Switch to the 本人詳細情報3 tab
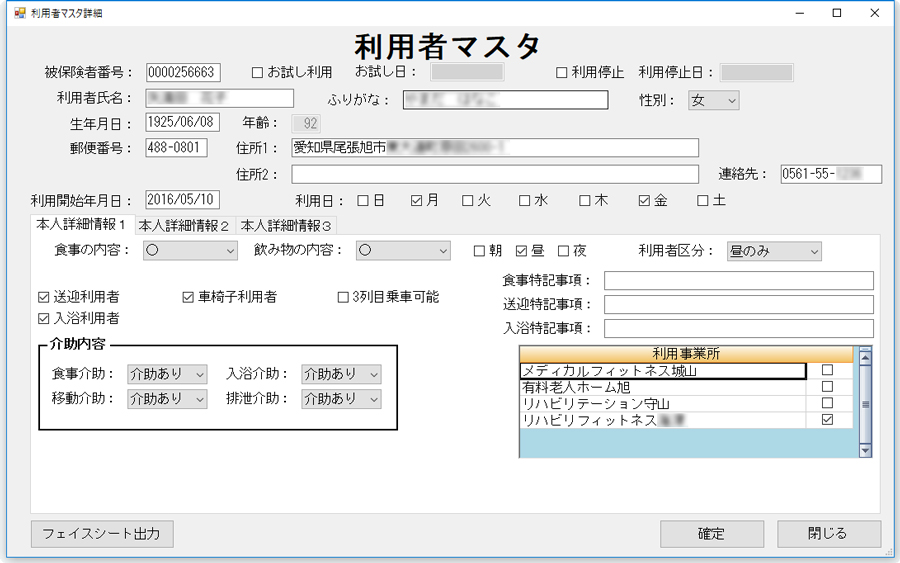 [x=286, y=226]
